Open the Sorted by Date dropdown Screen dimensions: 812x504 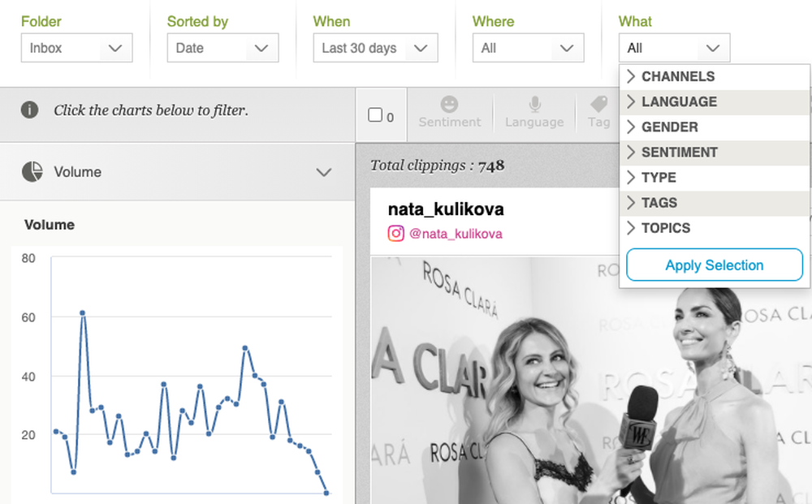(222, 48)
